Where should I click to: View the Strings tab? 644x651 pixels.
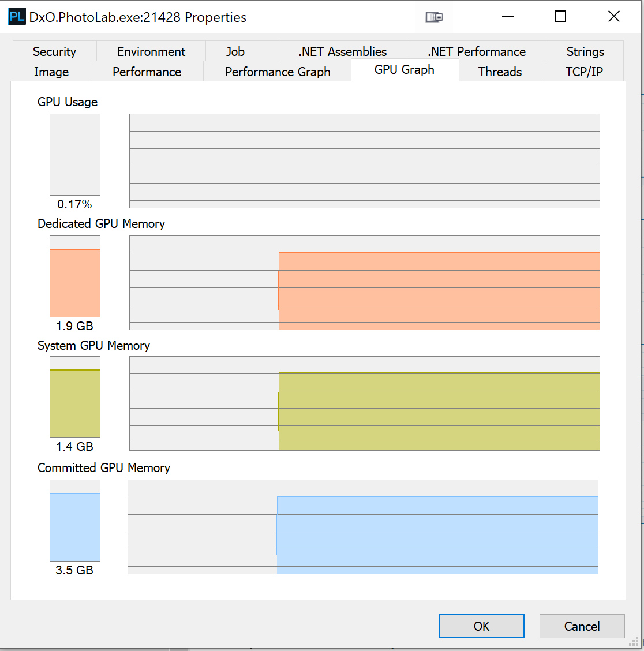point(585,51)
